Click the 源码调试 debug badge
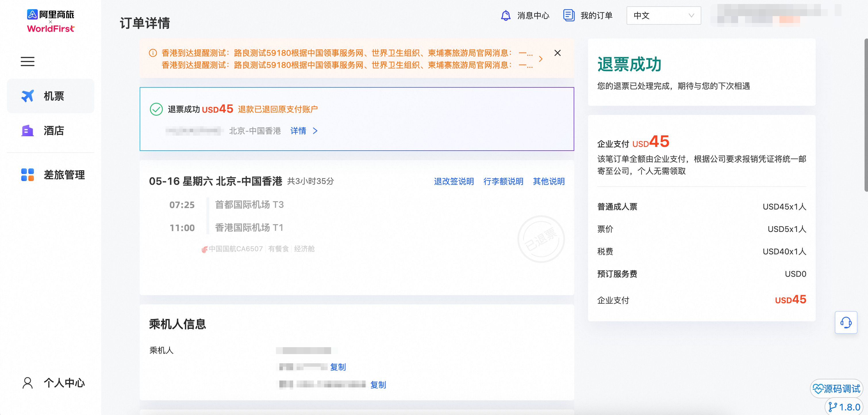868x415 pixels. click(836, 389)
